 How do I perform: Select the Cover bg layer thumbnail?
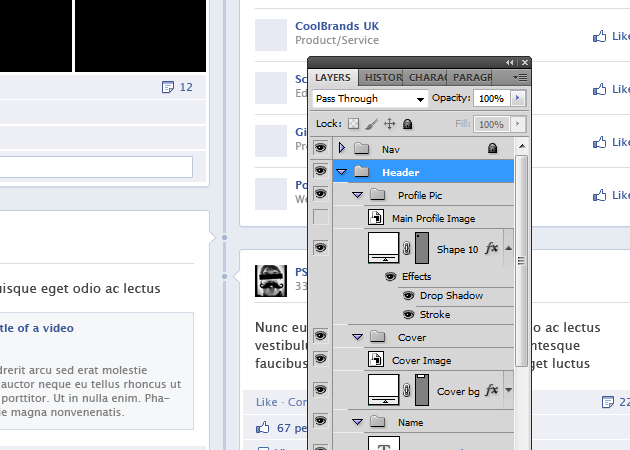(384, 389)
